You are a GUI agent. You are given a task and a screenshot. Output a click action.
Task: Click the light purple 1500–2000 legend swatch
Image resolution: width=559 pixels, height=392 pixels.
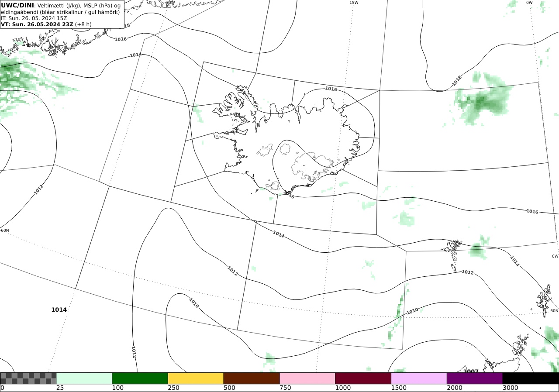click(419, 378)
